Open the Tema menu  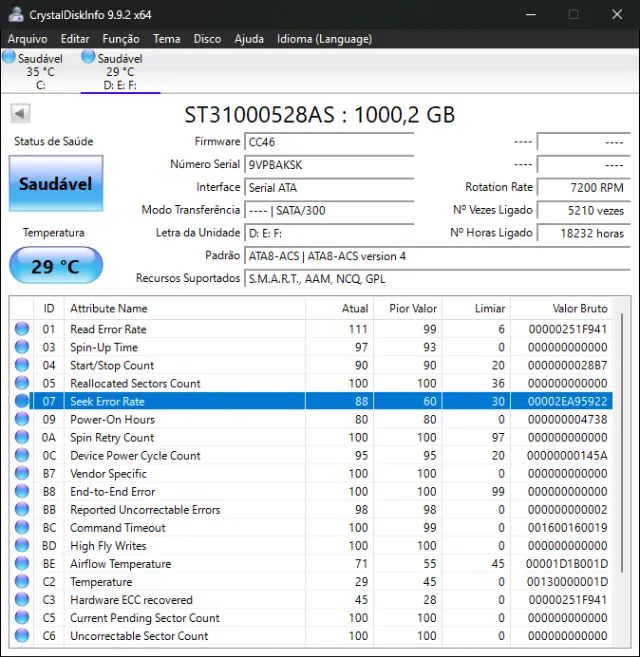coord(166,39)
